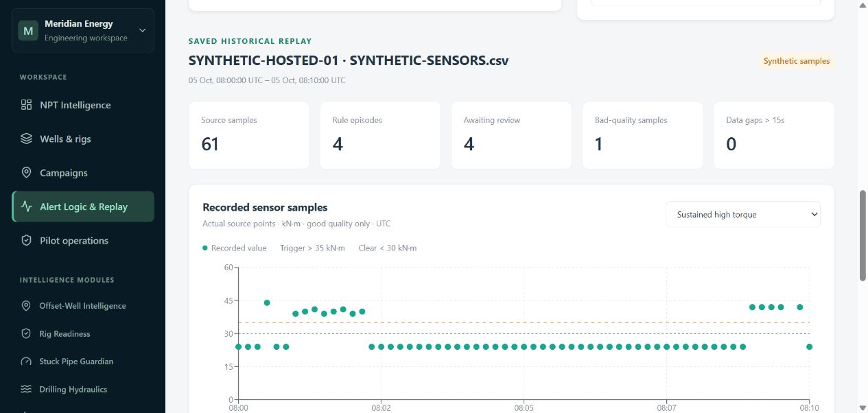Click the Data gaps > 15s card
This screenshot has width=868, height=413.
pos(774,135)
